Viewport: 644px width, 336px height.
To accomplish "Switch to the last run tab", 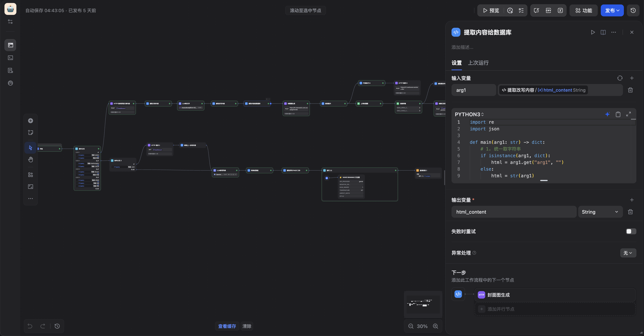I will coord(478,63).
